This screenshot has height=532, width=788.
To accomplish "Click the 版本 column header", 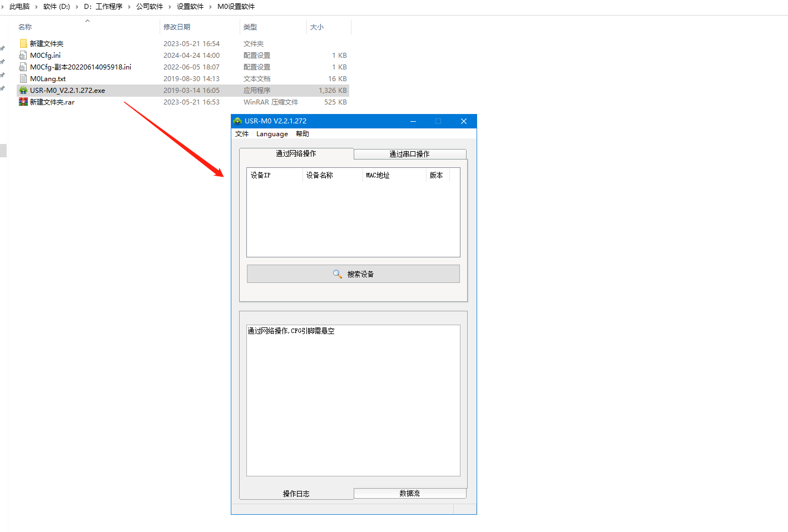I will click(438, 175).
